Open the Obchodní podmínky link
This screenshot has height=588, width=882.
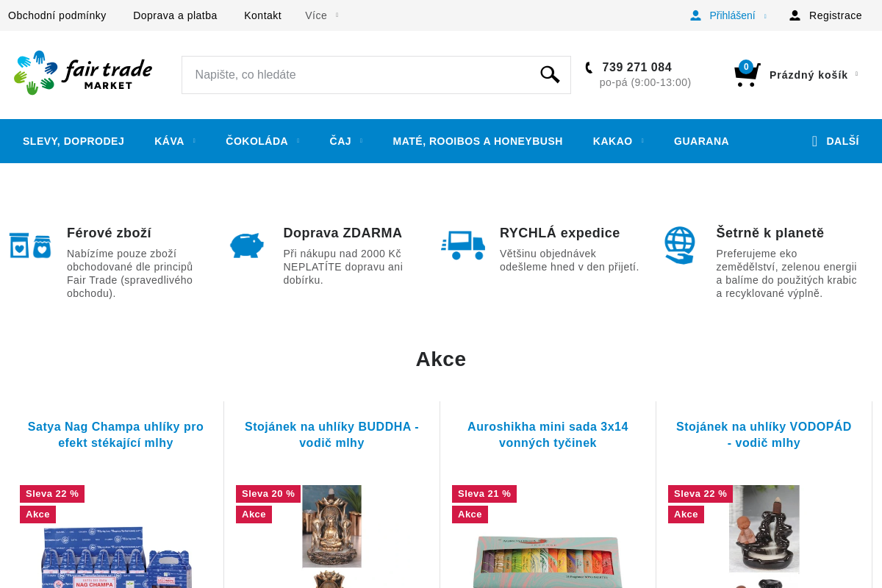57,15
